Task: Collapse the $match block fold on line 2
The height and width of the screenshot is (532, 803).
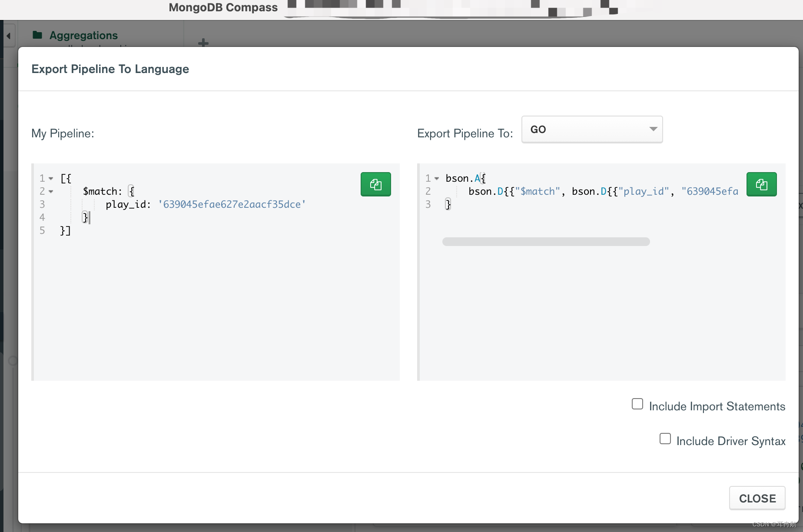Action: pyautogui.click(x=51, y=191)
